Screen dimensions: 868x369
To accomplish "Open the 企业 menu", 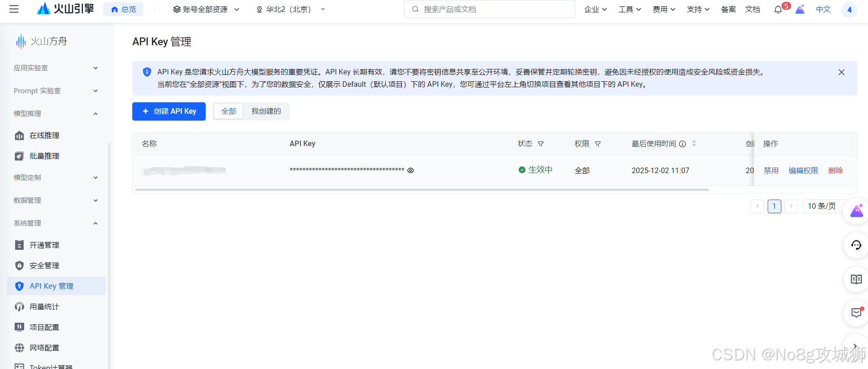I will pyautogui.click(x=595, y=9).
